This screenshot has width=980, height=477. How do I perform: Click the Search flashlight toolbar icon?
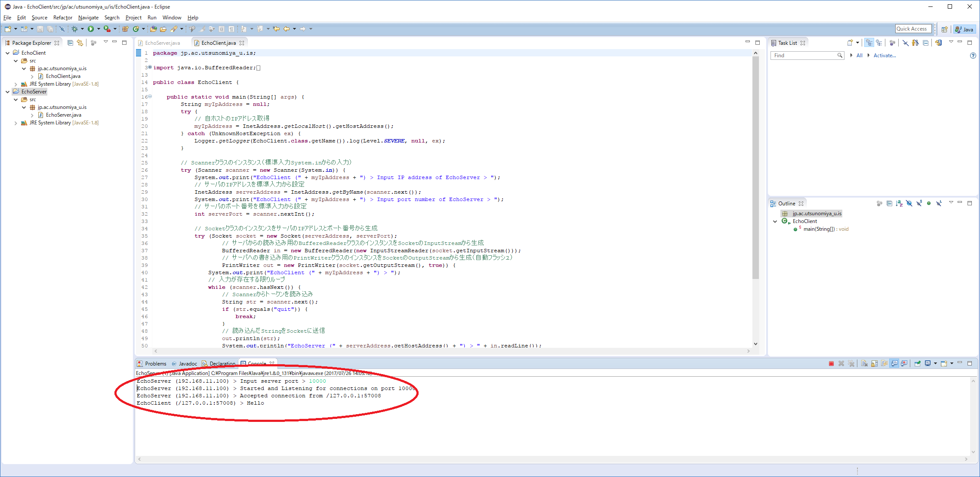pos(173,29)
